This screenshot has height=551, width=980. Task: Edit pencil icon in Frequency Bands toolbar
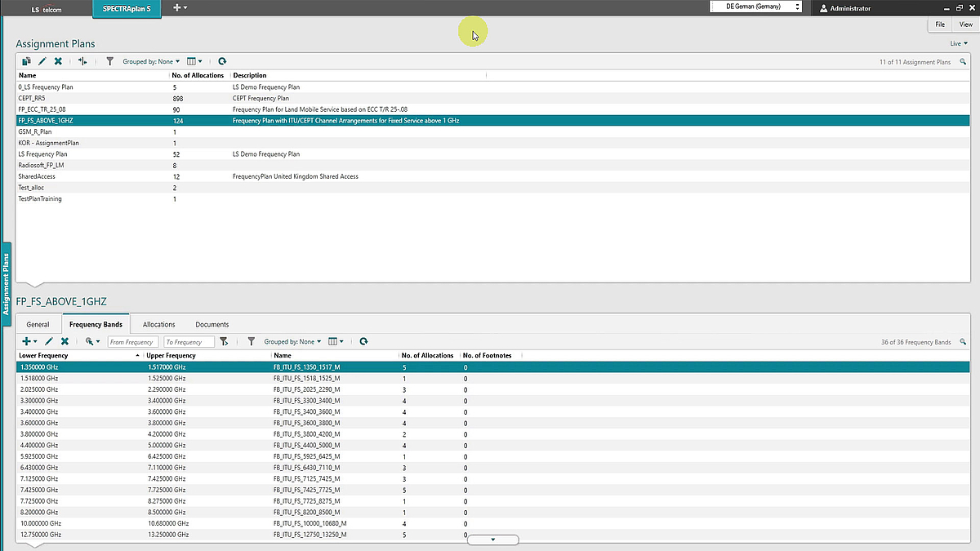(x=49, y=341)
